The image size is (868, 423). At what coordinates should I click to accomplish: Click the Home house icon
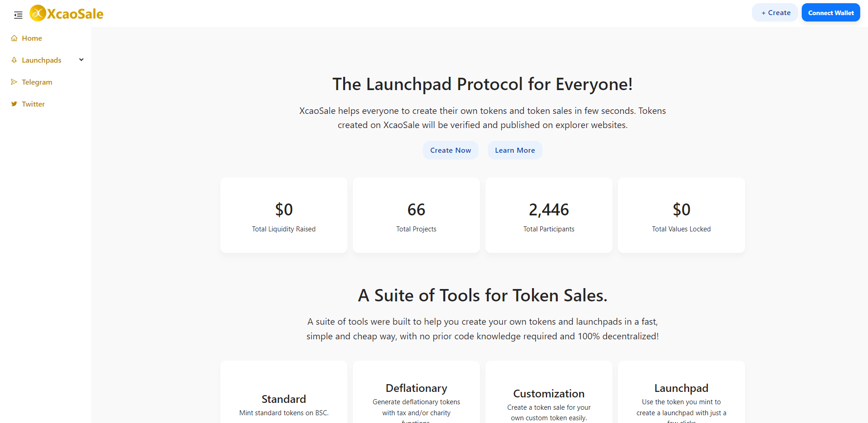point(14,38)
